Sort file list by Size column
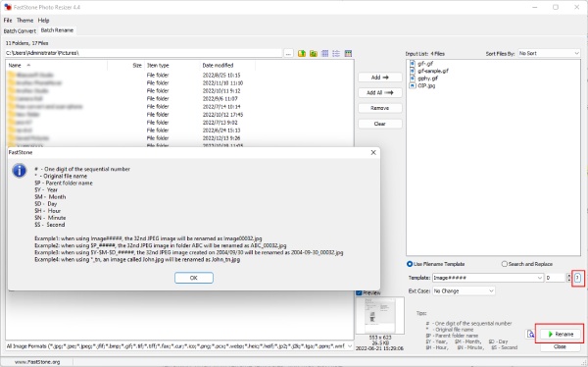 click(126, 66)
